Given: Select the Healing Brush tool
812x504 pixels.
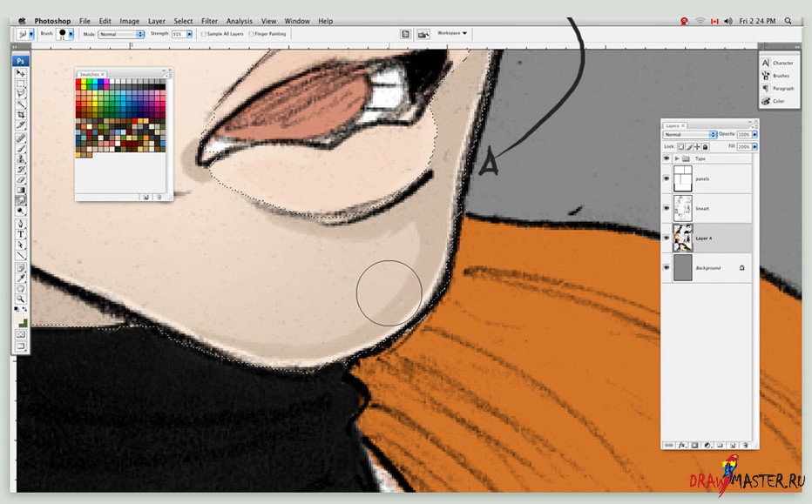Looking at the screenshot, I should [x=21, y=138].
